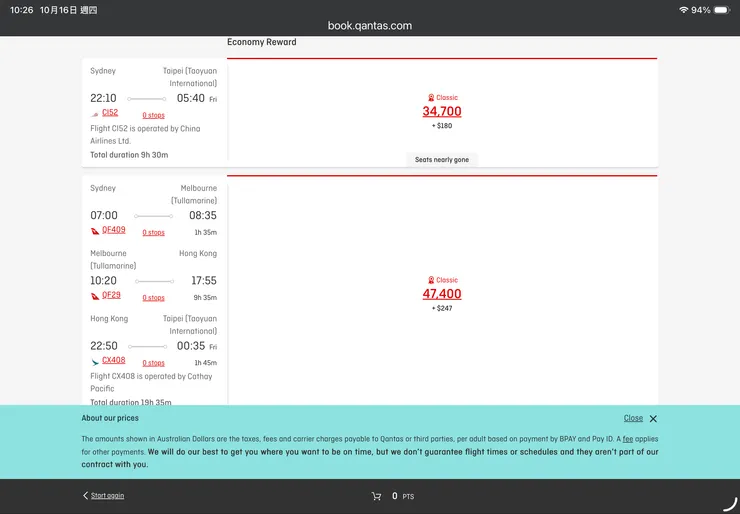The height and width of the screenshot is (514, 740).
Task: Open the 'fee' link in price notice
Action: [x=628, y=438]
